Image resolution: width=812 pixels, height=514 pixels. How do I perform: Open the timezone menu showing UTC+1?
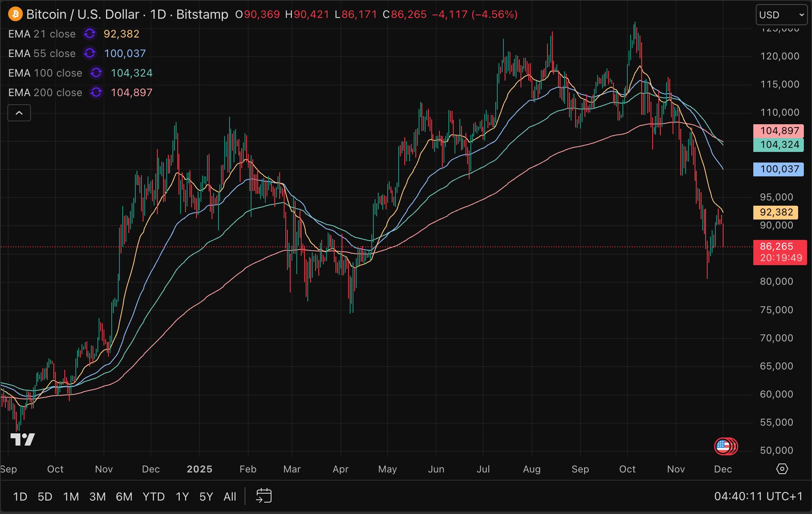(x=758, y=496)
